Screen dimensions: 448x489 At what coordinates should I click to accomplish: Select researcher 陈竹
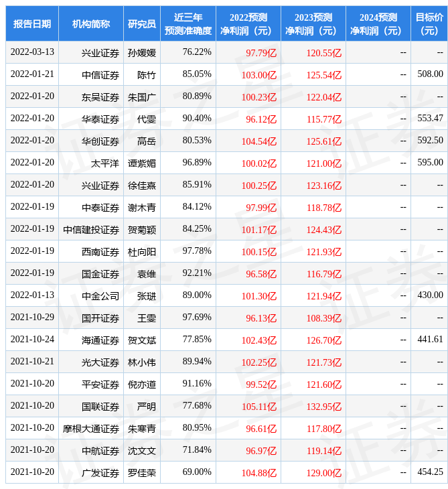[147, 75]
